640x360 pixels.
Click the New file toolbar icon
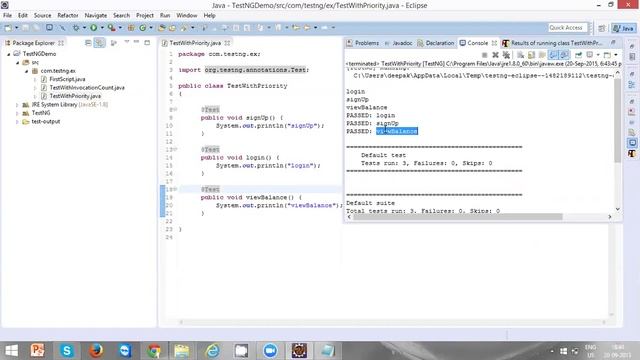[x=7, y=28]
